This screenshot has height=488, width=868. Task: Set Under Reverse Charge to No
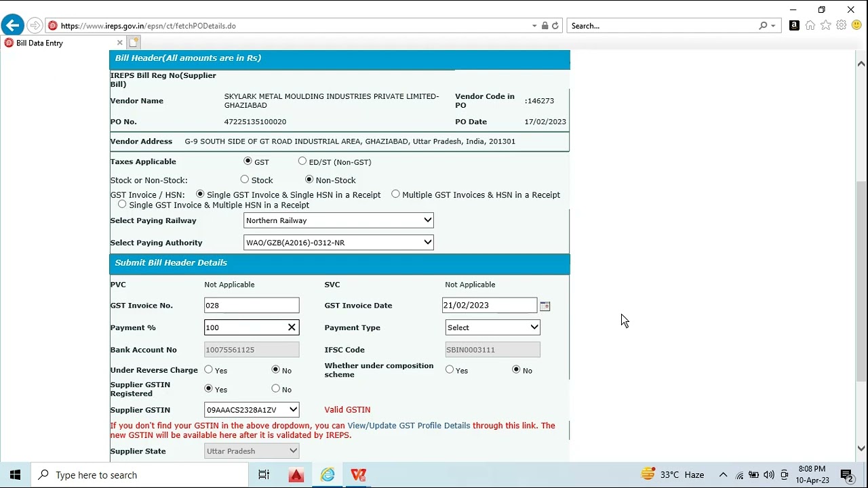275,369
